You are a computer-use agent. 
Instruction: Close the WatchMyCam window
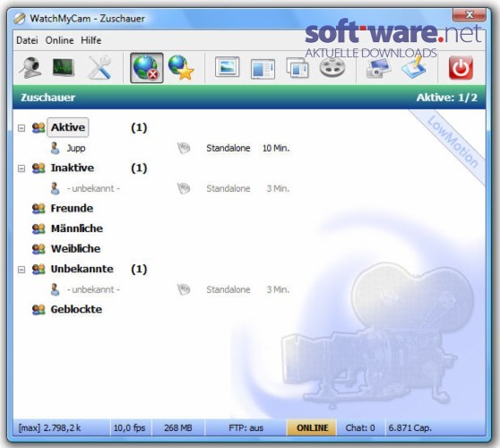pos(469,14)
